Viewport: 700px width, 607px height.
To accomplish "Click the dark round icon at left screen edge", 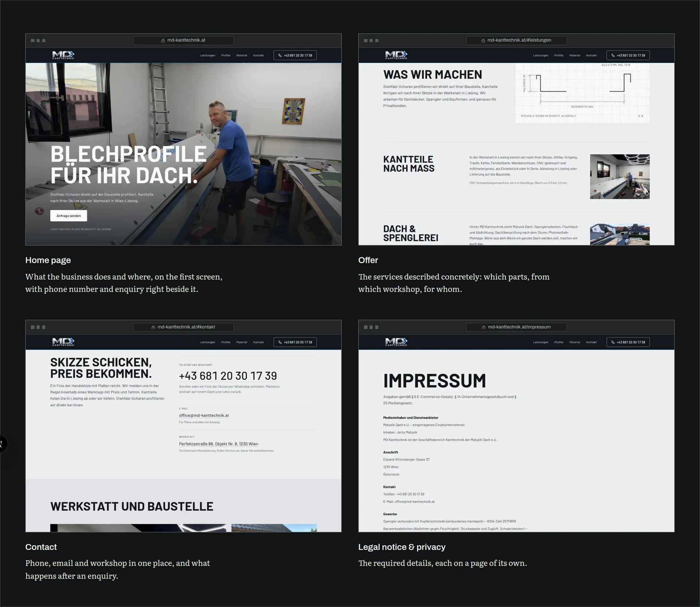I will (x=3, y=444).
